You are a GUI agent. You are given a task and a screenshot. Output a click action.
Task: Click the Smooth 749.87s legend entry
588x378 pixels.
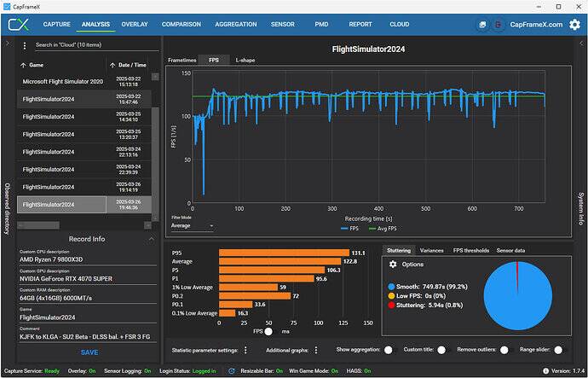[428, 287]
